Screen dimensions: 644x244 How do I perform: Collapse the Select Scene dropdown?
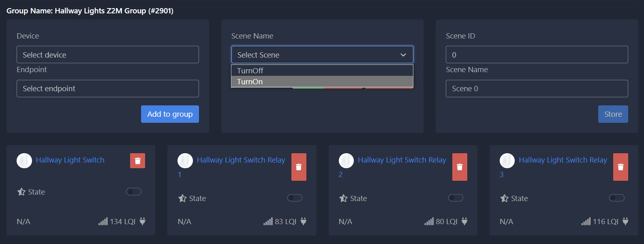(x=322, y=55)
